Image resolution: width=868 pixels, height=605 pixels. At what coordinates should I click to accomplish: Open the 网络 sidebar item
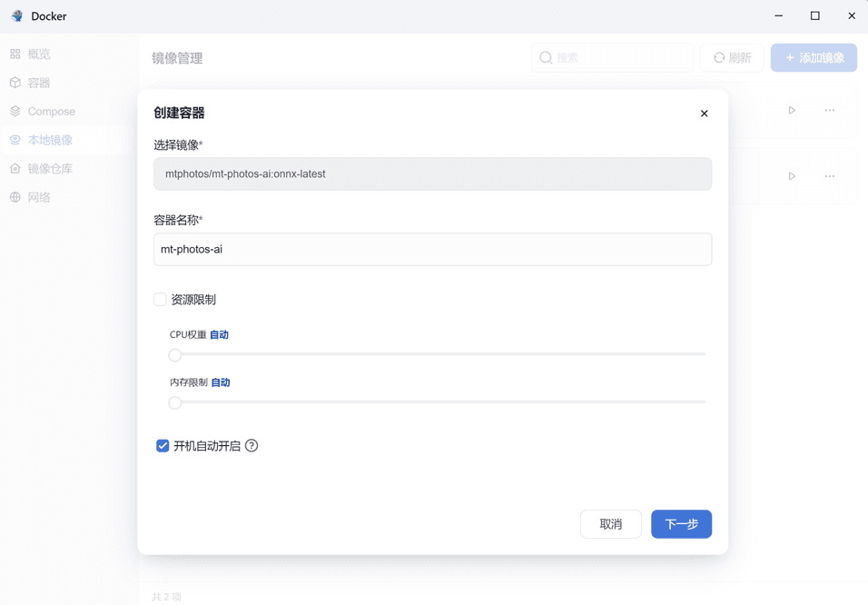pyautogui.click(x=66, y=197)
